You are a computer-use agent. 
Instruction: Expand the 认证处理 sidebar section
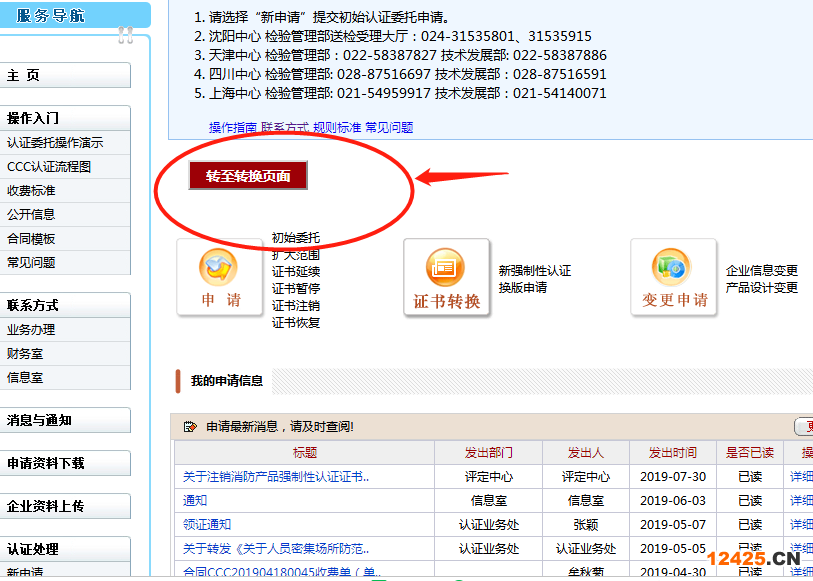pos(65,549)
